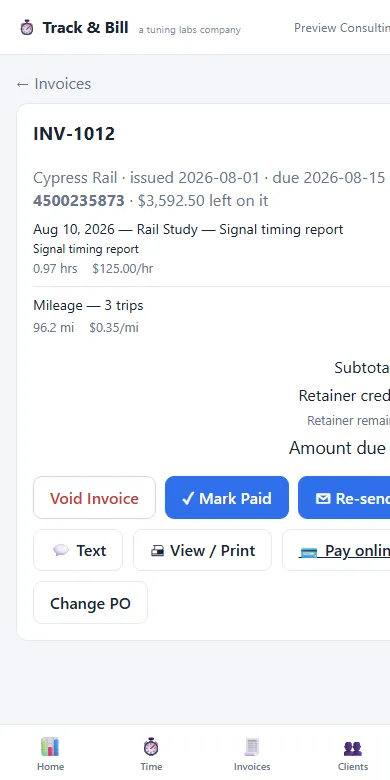Click the speech bubble icon in Text button
The height and width of the screenshot is (780, 390).
[61, 550]
